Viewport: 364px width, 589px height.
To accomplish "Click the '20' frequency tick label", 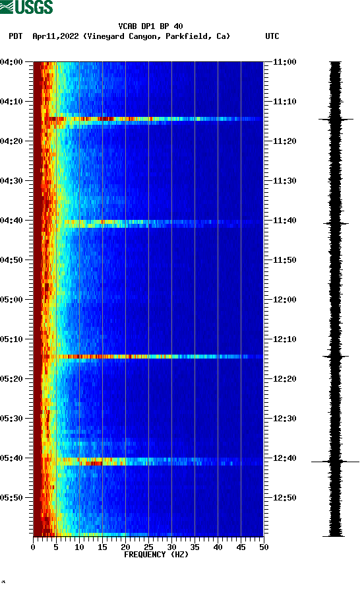I will [x=125, y=547].
